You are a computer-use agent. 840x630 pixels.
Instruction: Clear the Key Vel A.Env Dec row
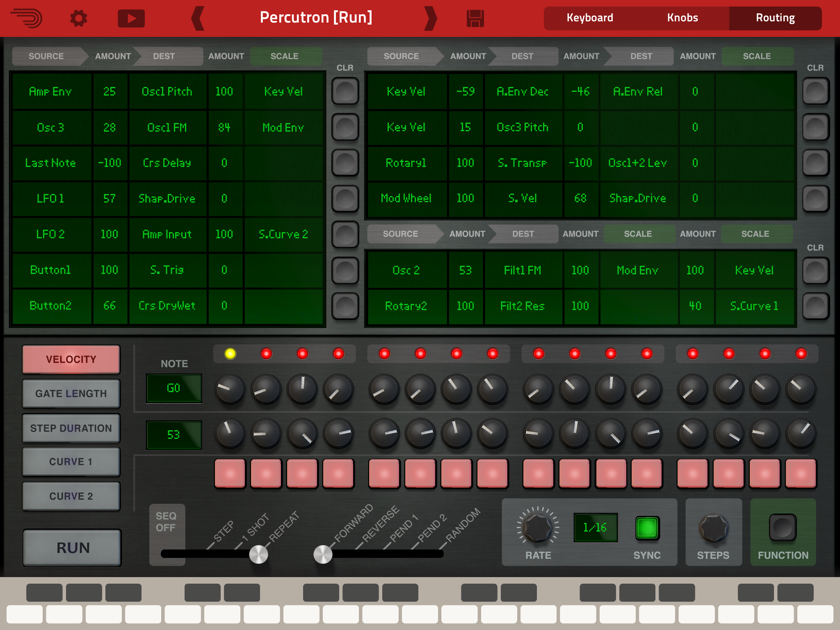click(x=816, y=91)
